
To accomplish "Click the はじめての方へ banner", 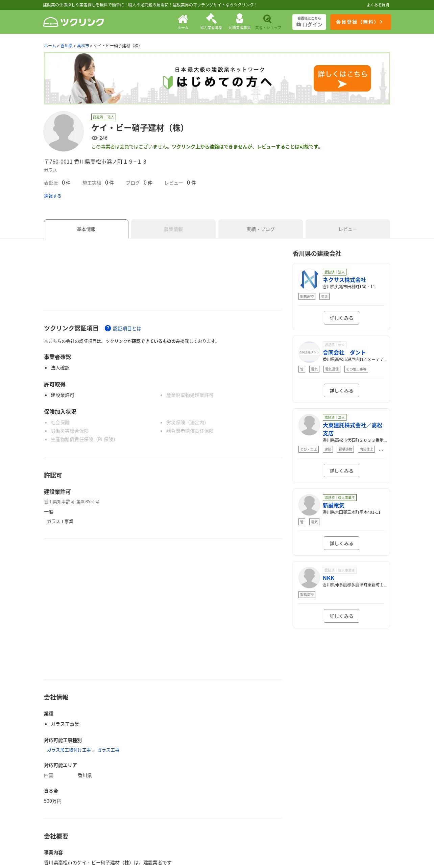I will (x=217, y=78).
